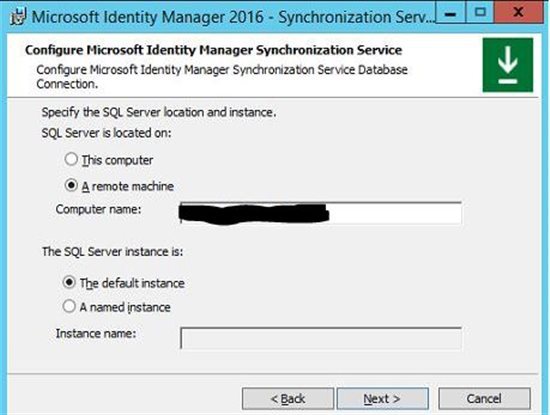
Task: Choose A named instance radio button
Action: pyautogui.click(x=69, y=306)
